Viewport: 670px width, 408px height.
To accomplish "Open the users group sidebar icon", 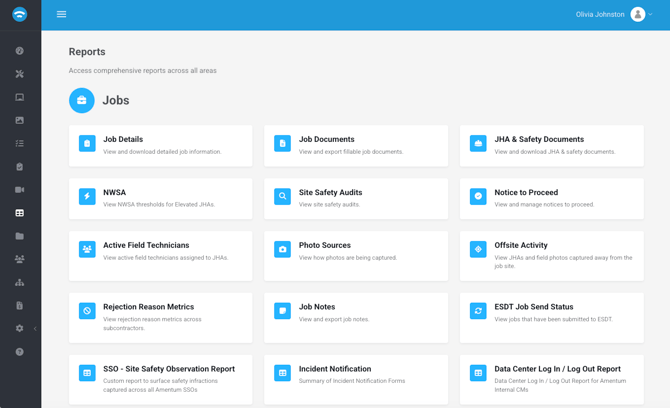I will tap(20, 259).
